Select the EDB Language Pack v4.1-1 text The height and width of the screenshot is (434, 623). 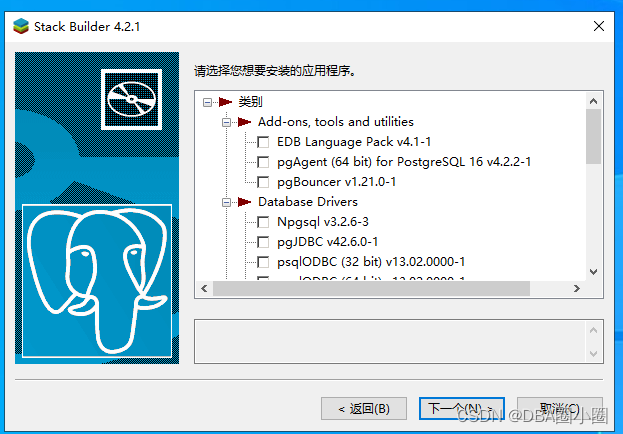click(x=354, y=142)
